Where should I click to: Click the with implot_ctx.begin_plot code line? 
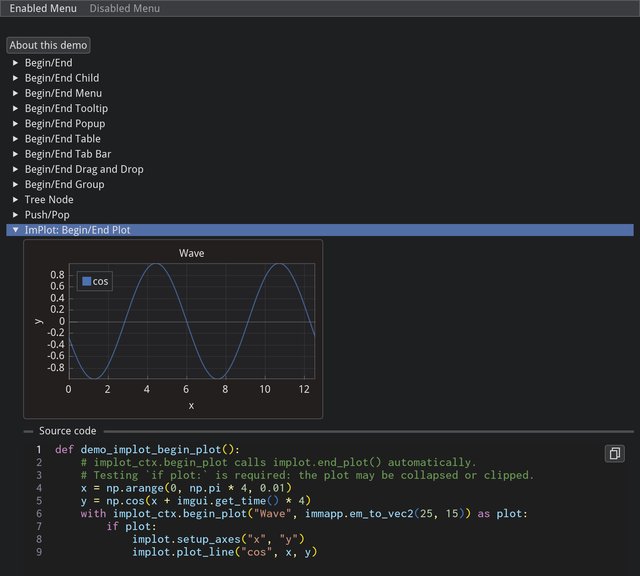[x=304, y=514]
